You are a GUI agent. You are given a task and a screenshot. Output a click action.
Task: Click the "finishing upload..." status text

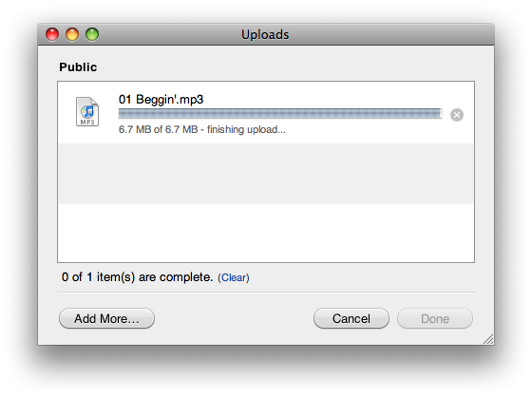(x=246, y=129)
